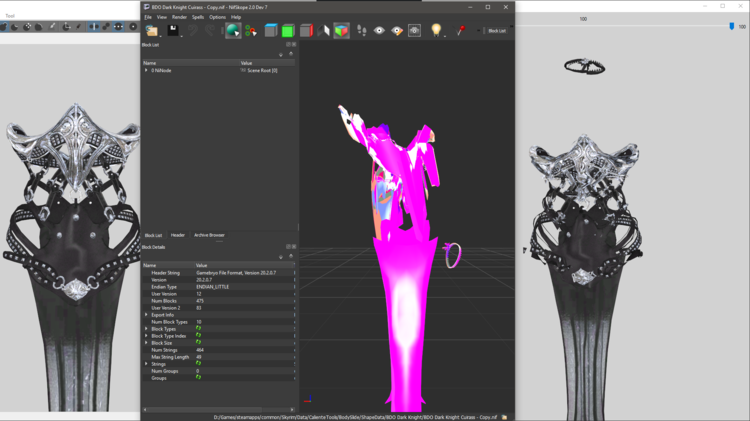The width and height of the screenshot is (750, 421).
Task: Select the walk mode footprints icon
Action: point(362,31)
